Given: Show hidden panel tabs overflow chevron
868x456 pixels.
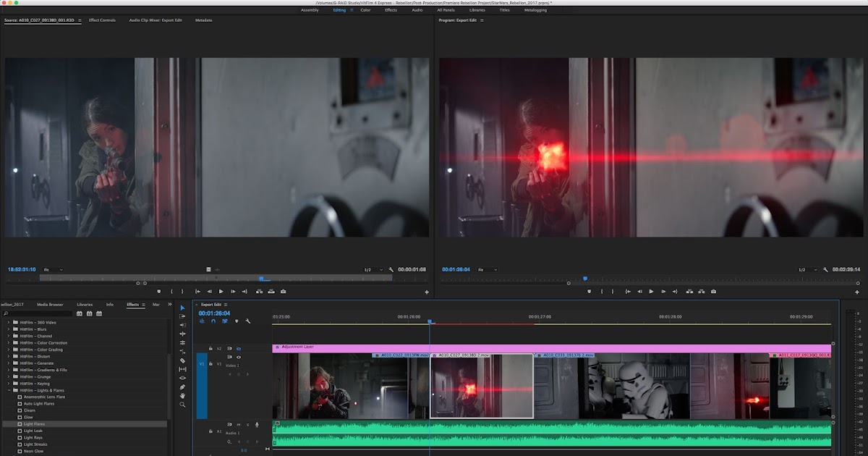Looking at the screenshot, I should (x=170, y=305).
